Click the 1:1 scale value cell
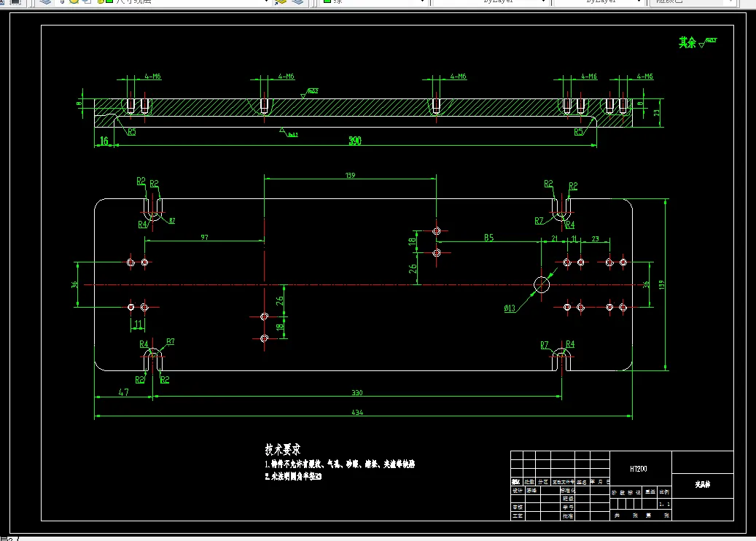Viewport: 756px width, 541px height. pyautogui.click(x=664, y=504)
